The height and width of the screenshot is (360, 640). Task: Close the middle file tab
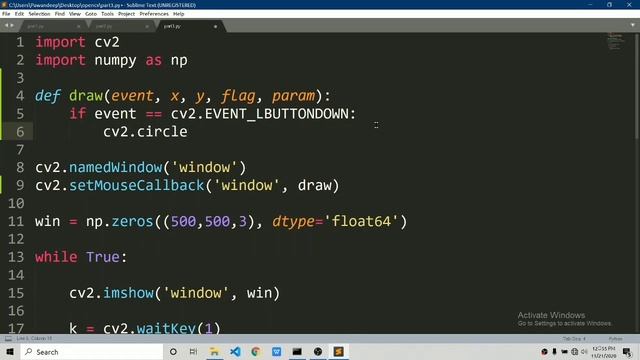(147, 27)
